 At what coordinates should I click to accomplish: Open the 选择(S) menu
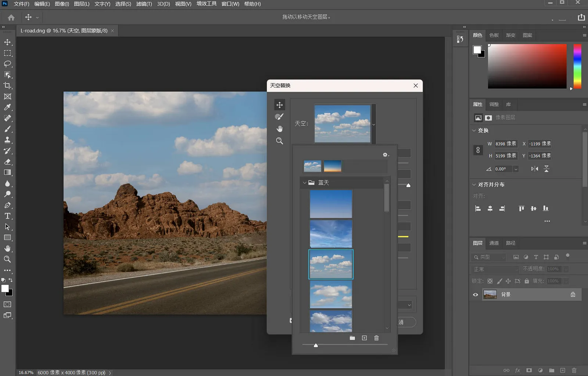(123, 4)
